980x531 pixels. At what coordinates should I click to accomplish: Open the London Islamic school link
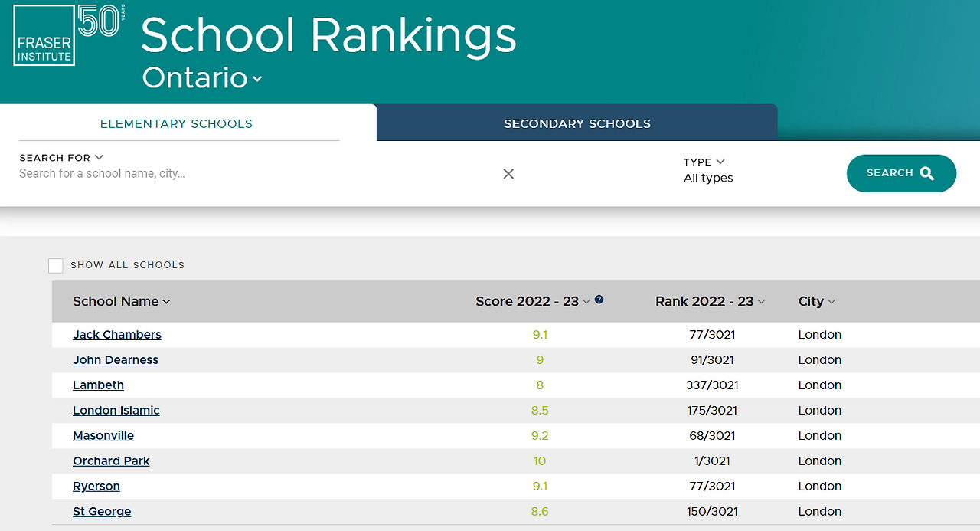116,411
